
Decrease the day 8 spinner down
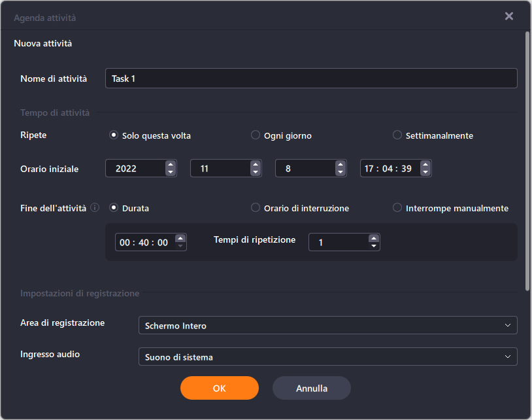tap(340, 172)
